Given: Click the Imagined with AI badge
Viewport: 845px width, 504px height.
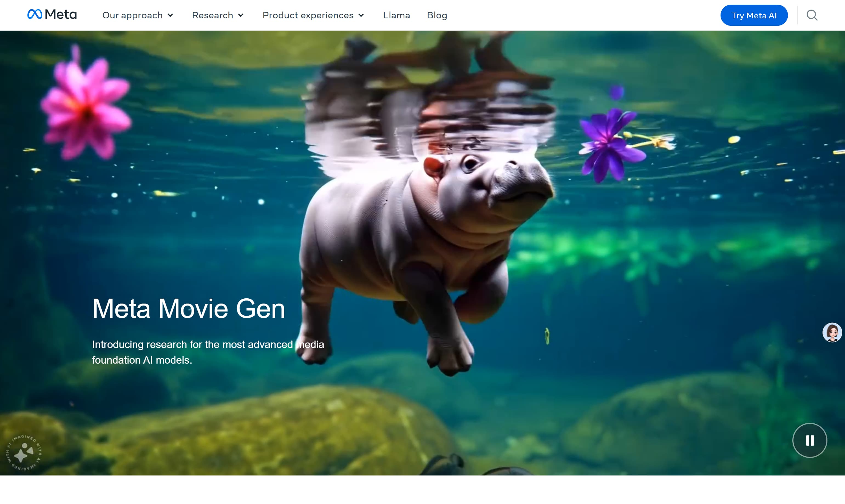Looking at the screenshot, I should 23,453.
